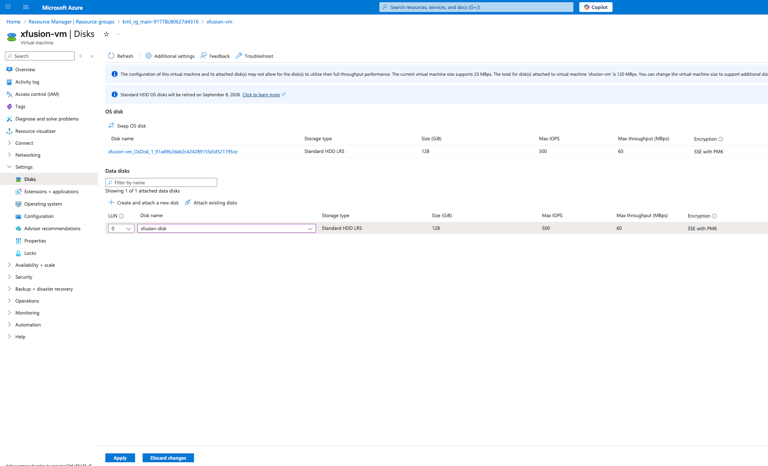
Task: Open Resource visualizer
Action: tap(35, 131)
